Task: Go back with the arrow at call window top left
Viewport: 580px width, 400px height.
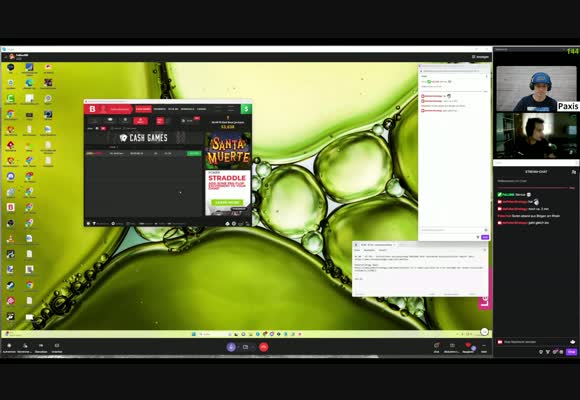Action: tap(5, 57)
